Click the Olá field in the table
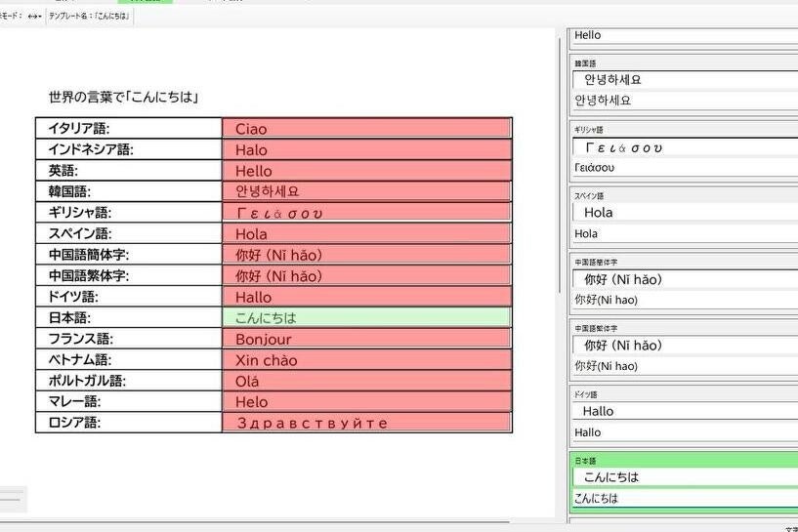 click(367, 381)
